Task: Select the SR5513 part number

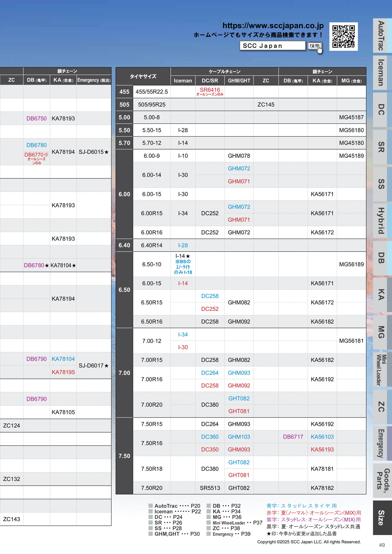Action: click(x=210, y=488)
